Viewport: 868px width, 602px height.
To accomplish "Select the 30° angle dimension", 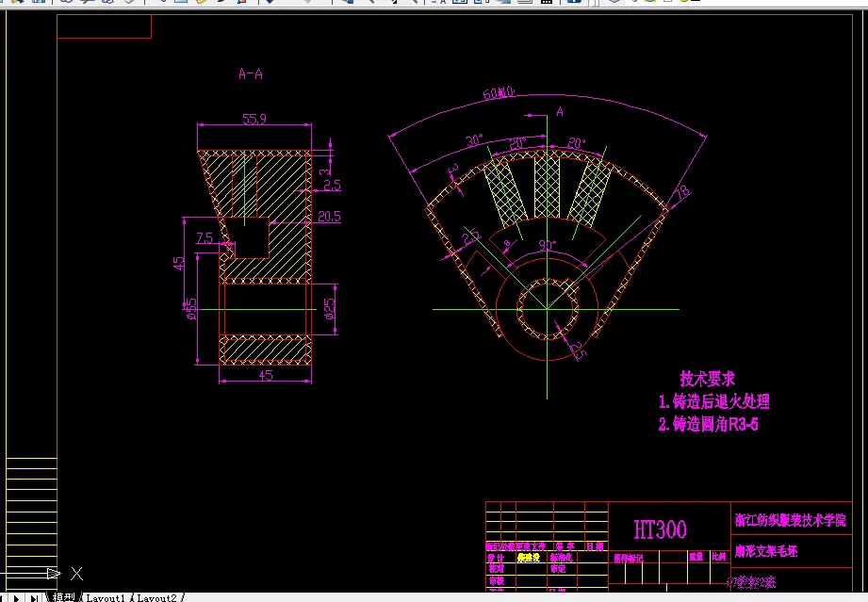I will pyautogui.click(x=474, y=140).
